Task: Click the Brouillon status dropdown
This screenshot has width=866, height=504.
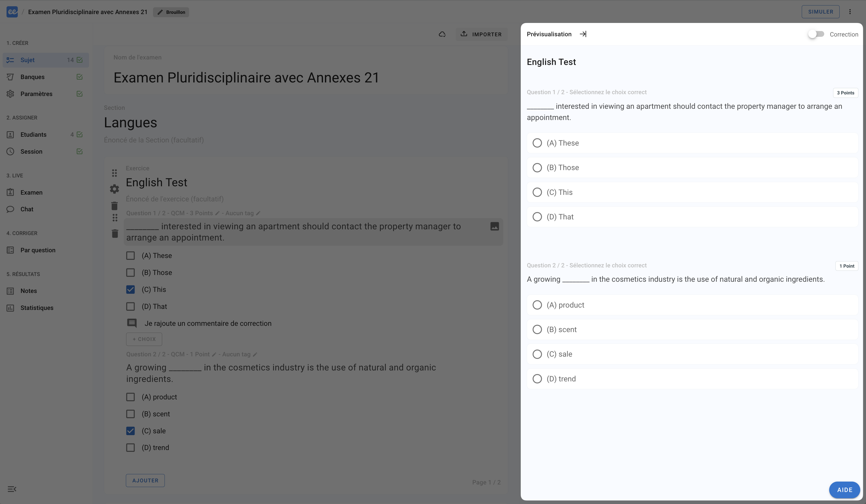Action: (171, 12)
